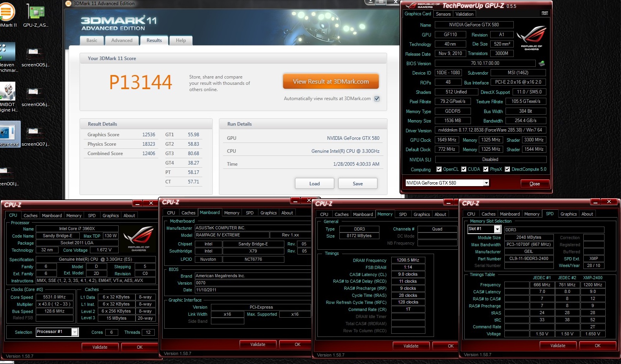
Task: Open SPD tab in the CPU-Z memory window
Action: pyautogui.click(x=403, y=214)
